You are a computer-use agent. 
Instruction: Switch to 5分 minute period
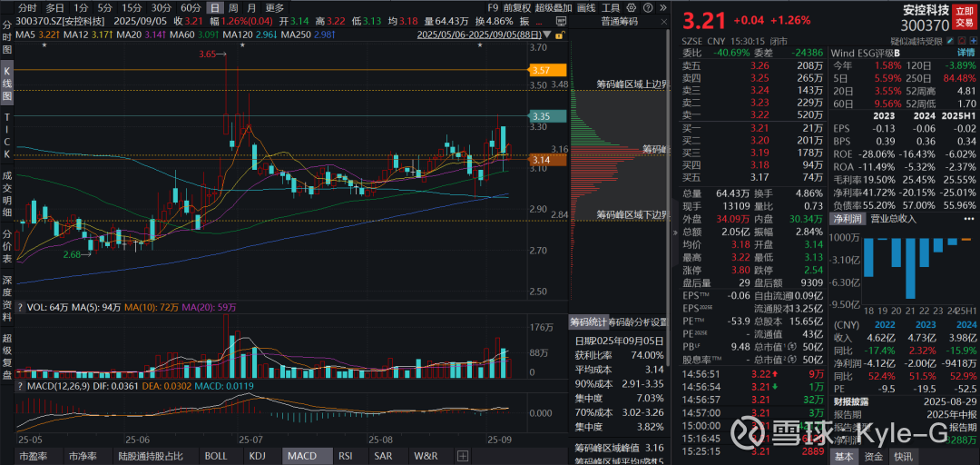coord(105,8)
